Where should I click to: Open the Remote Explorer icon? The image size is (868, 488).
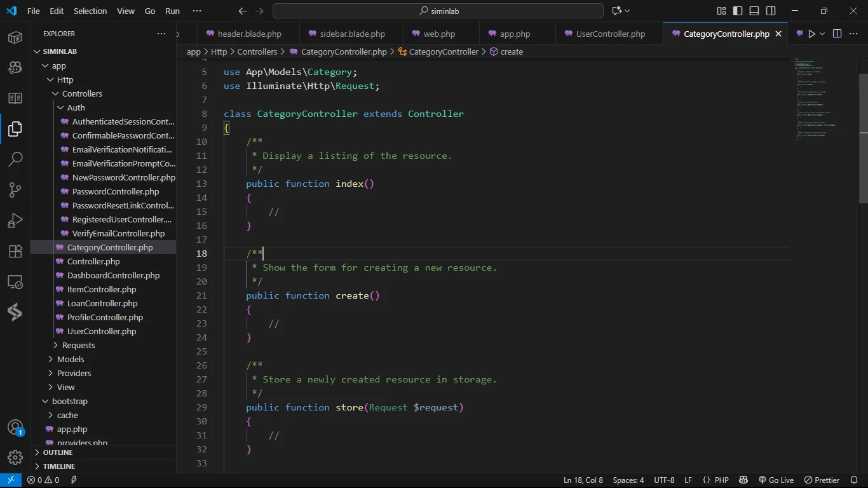(x=15, y=281)
